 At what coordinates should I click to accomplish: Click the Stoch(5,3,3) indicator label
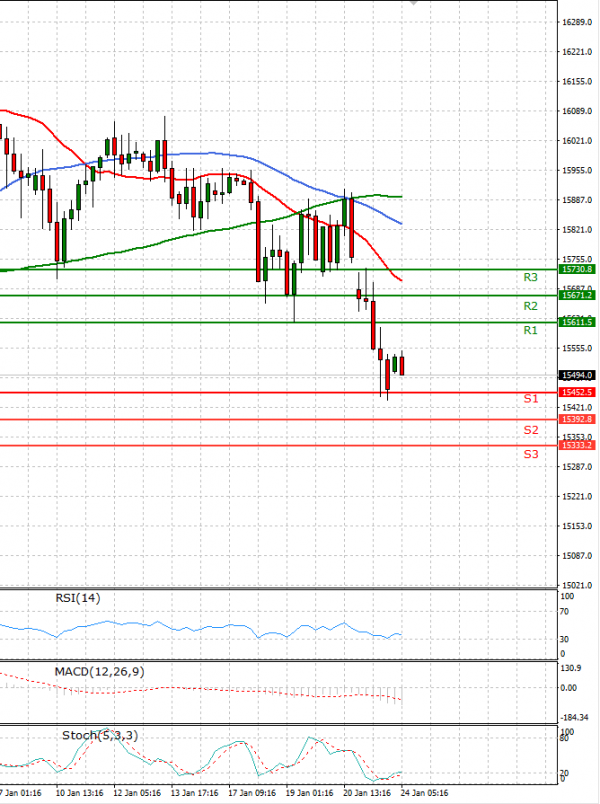(x=100, y=735)
